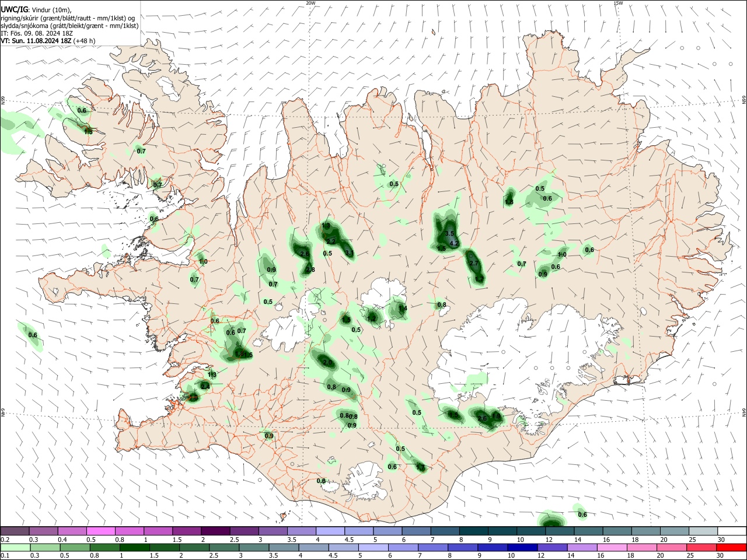This screenshot has width=747, height=560.
Task: Click the '3.1' precipitation value on the map
Action: [x=350, y=253]
